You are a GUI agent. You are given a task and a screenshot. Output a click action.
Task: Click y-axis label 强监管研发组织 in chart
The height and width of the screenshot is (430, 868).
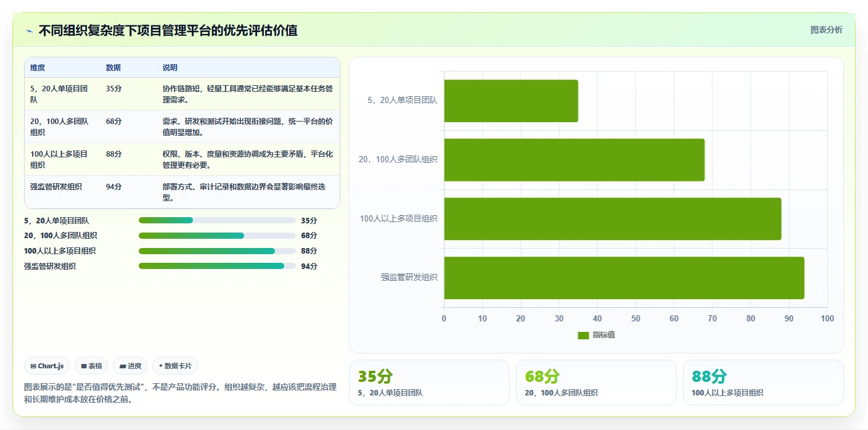click(409, 278)
